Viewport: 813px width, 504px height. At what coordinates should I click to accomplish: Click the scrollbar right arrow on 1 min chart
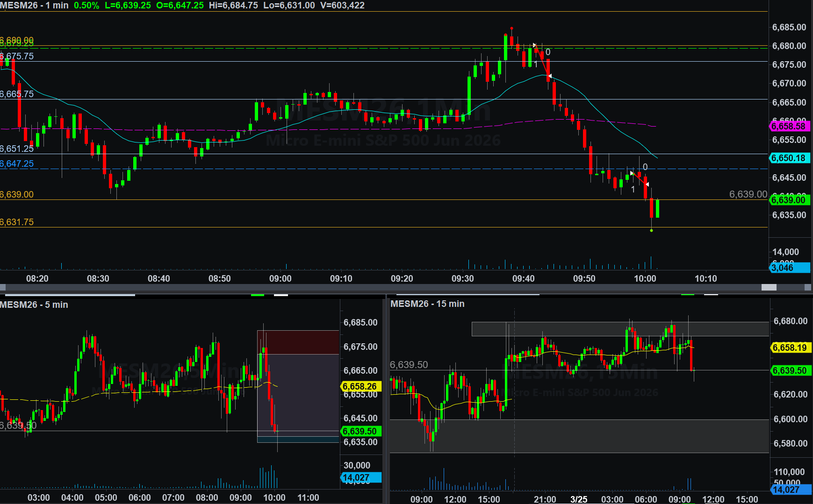point(808,287)
